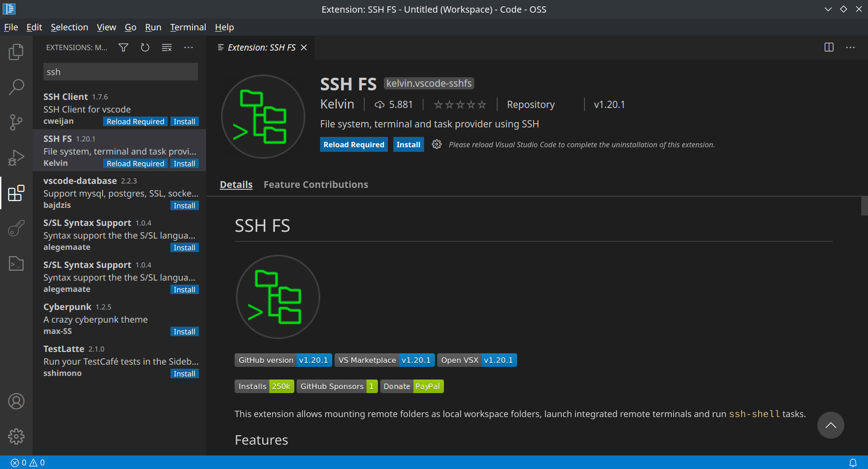Viewport: 868px width, 469px height.
Task: Click Reload Required for SSH Client
Action: [135, 122]
